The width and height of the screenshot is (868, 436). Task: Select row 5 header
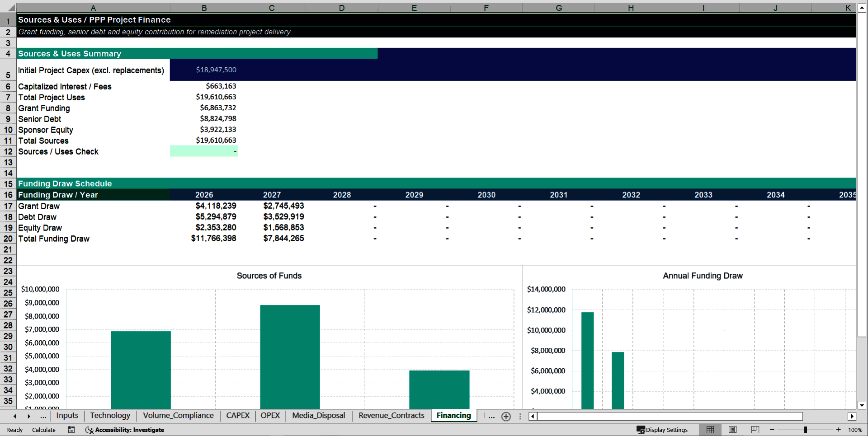coord(8,70)
